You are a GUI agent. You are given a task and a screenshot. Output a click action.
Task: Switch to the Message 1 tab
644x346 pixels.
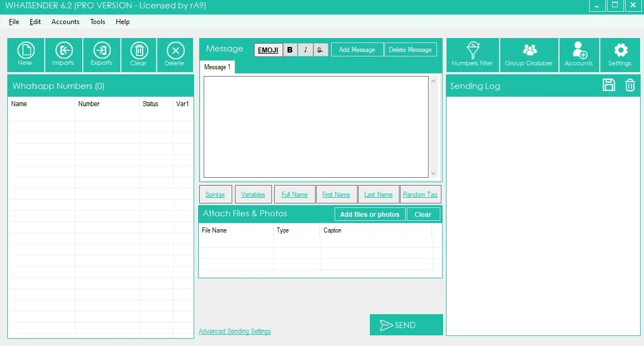coord(217,67)
